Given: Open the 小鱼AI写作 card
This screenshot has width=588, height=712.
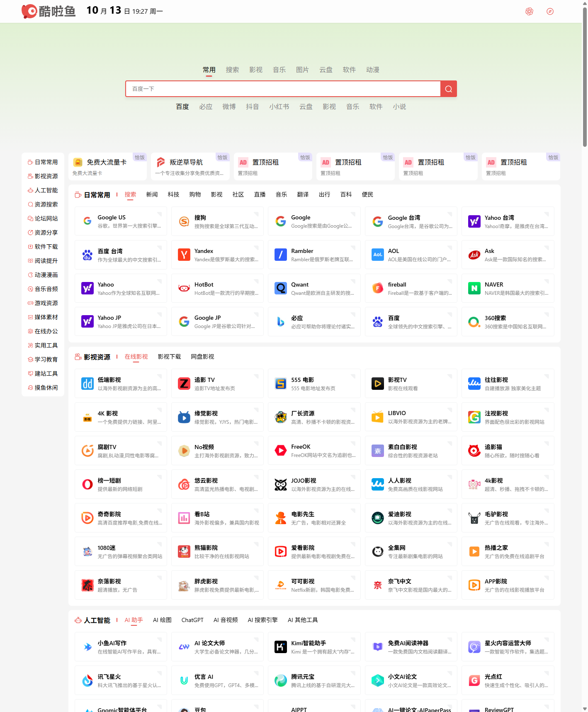Looking at the screenshot, I should click(x=121, y=647).
